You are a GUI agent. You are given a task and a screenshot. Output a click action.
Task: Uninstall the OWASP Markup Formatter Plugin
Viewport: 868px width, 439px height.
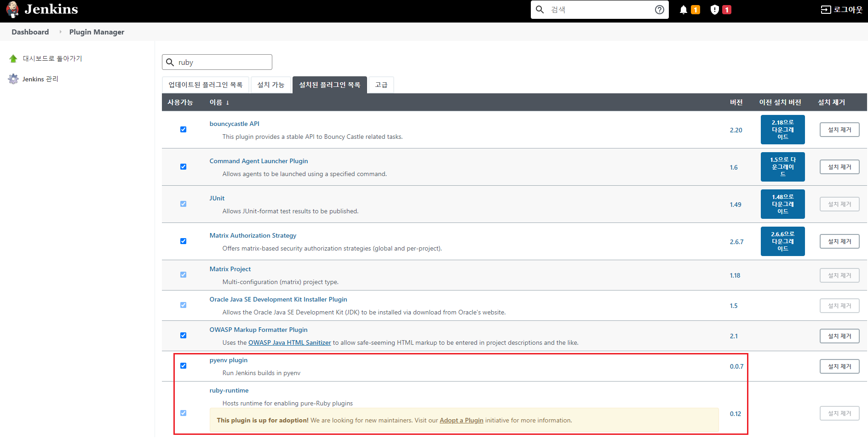tap(839, 336)
